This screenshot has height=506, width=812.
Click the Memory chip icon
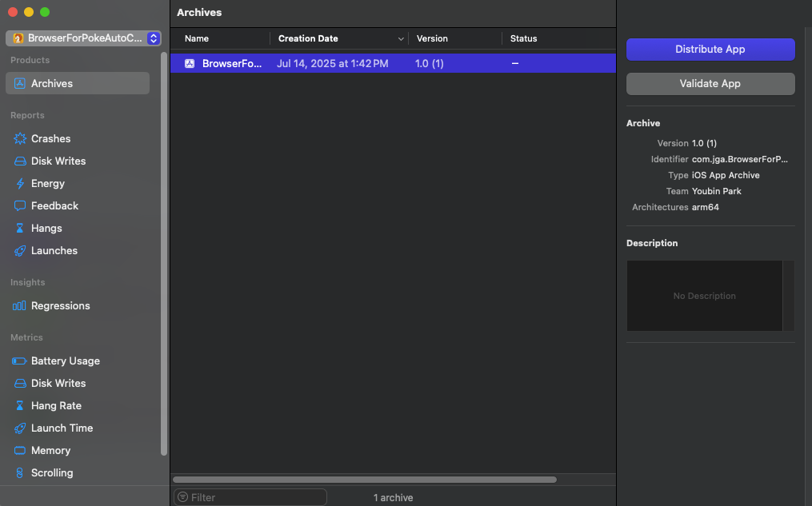pyautogui.click(x=20, y=451)
